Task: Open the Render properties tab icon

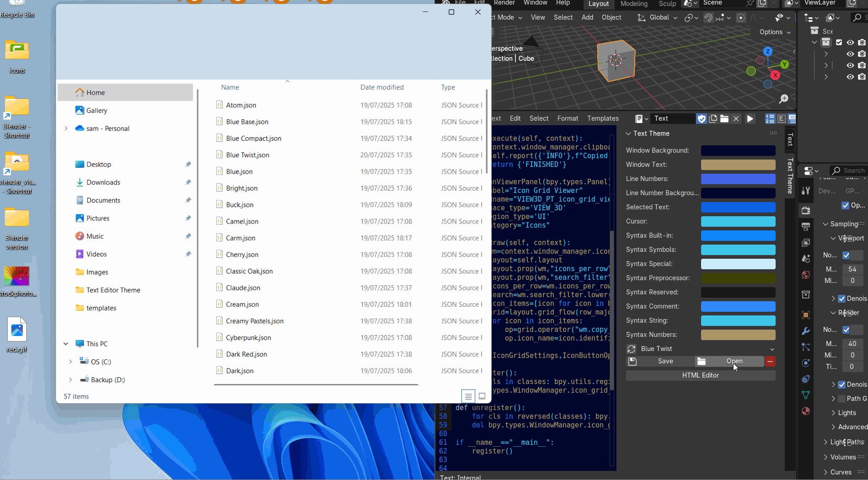Action: pos(806,211)
